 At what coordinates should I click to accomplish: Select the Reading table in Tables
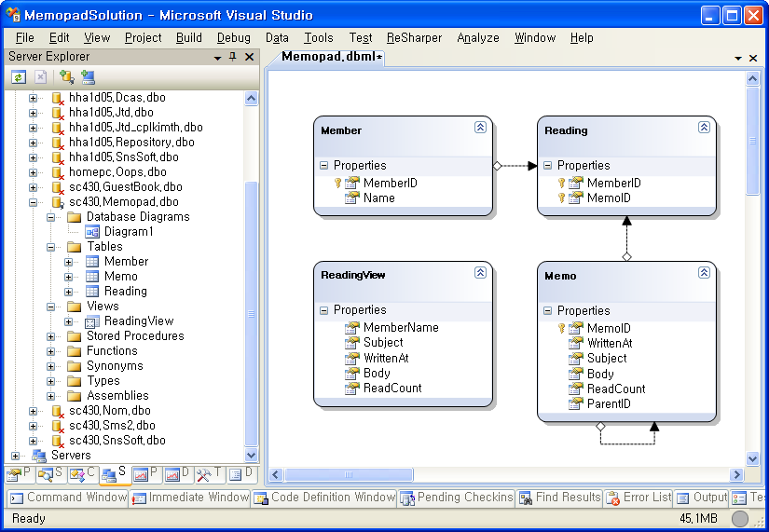click(125, 292)
